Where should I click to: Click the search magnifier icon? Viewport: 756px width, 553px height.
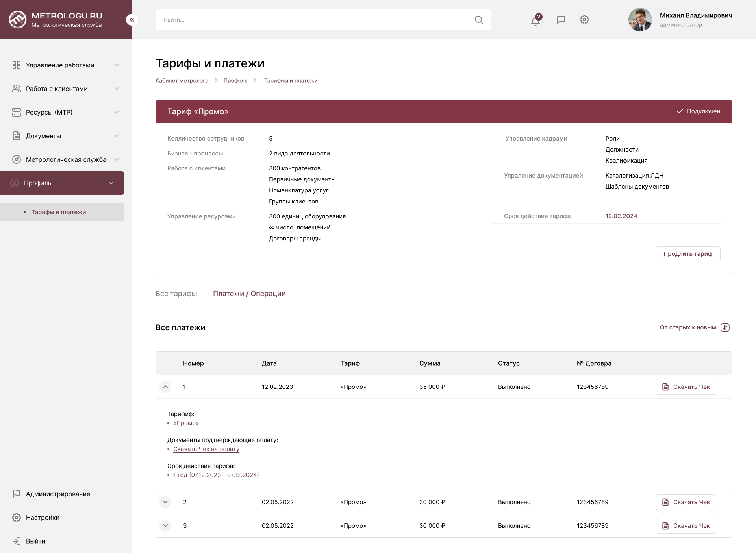click(478, 20)
